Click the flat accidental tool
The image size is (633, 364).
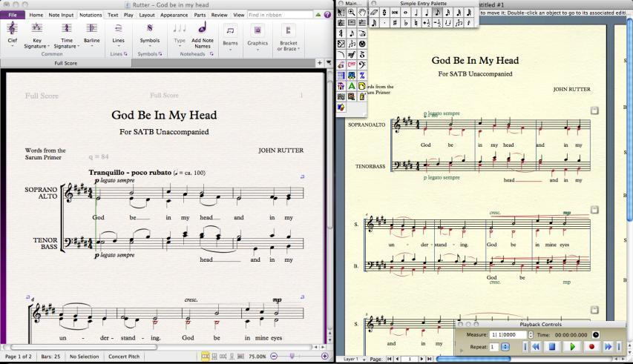point(405,23)
